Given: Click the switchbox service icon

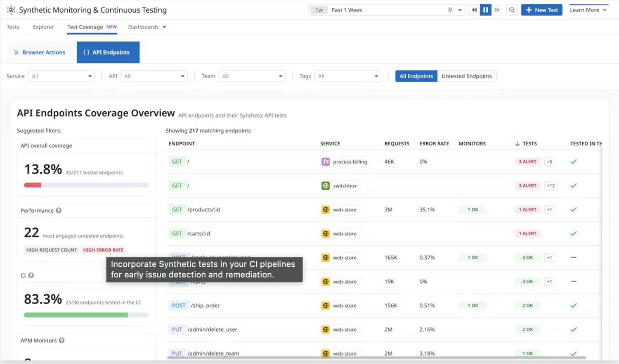Looking at the screenshot, I should pos(326,186).
